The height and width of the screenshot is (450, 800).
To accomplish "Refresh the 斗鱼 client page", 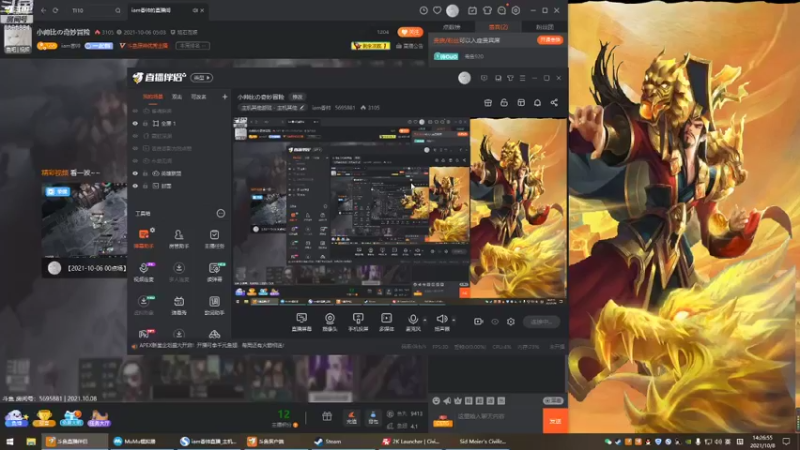I will 55,10.
